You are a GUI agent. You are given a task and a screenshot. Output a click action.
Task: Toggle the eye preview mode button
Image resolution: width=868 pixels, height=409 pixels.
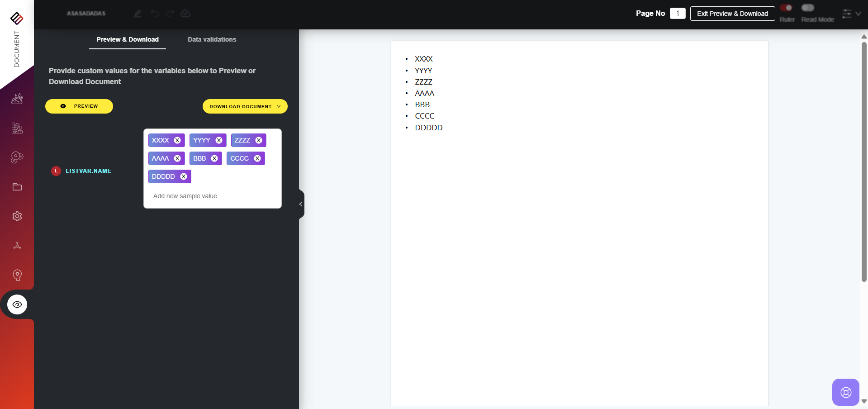pos(17,304)
